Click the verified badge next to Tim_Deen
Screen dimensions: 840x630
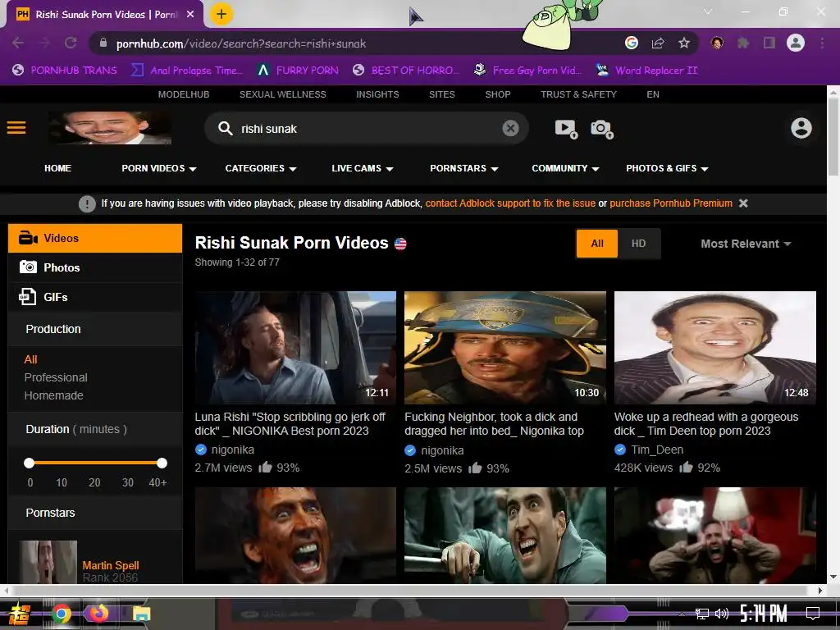click(620, 450)
